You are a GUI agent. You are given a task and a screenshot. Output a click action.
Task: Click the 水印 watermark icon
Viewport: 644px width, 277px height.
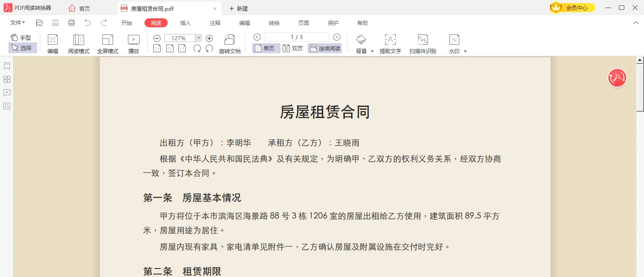click(454, 40)
